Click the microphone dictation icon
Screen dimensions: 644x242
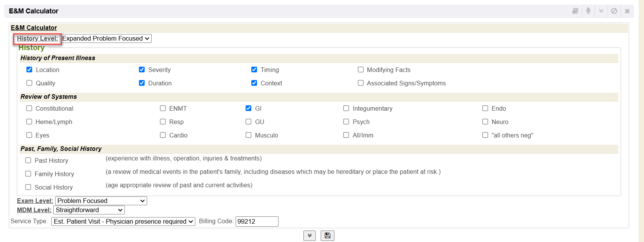[x=588, y=11]
